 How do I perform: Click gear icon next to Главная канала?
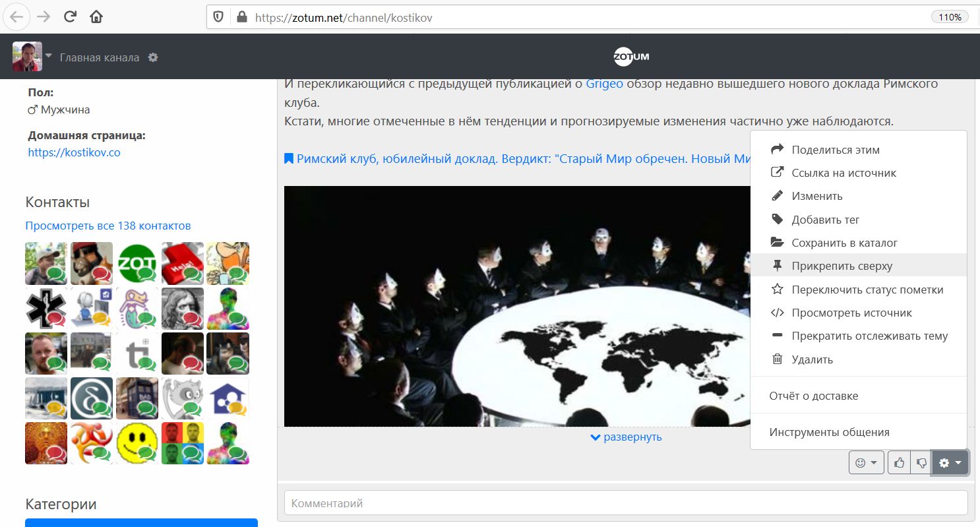[153, 57]
